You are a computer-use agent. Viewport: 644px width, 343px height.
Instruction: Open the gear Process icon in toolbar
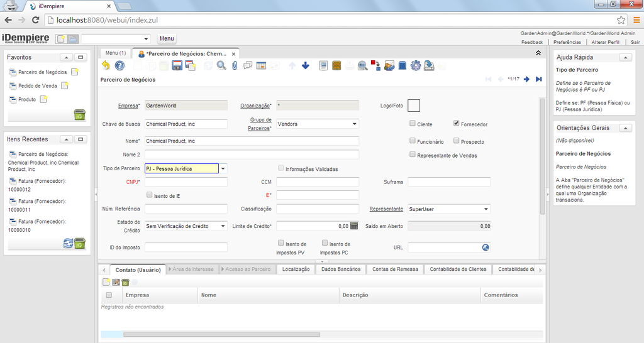(x=415, y=65)
